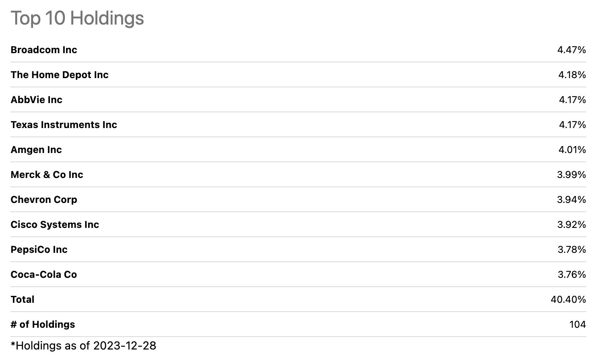Click the Texas Instruments Inc entry
This screenshot has width=604, height=364.
(x=64, y=125)
